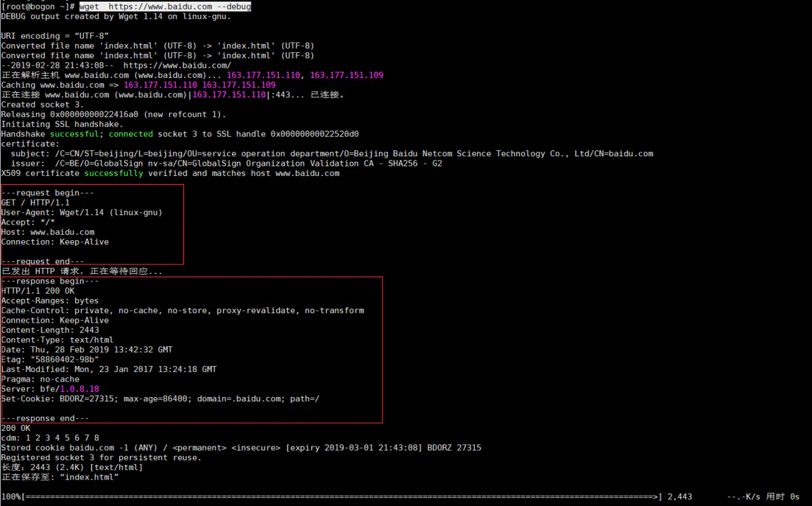812x506 pixels.
Task: Click the certificate 'issuer:' GlobalSign line
Action: [227, 164]
